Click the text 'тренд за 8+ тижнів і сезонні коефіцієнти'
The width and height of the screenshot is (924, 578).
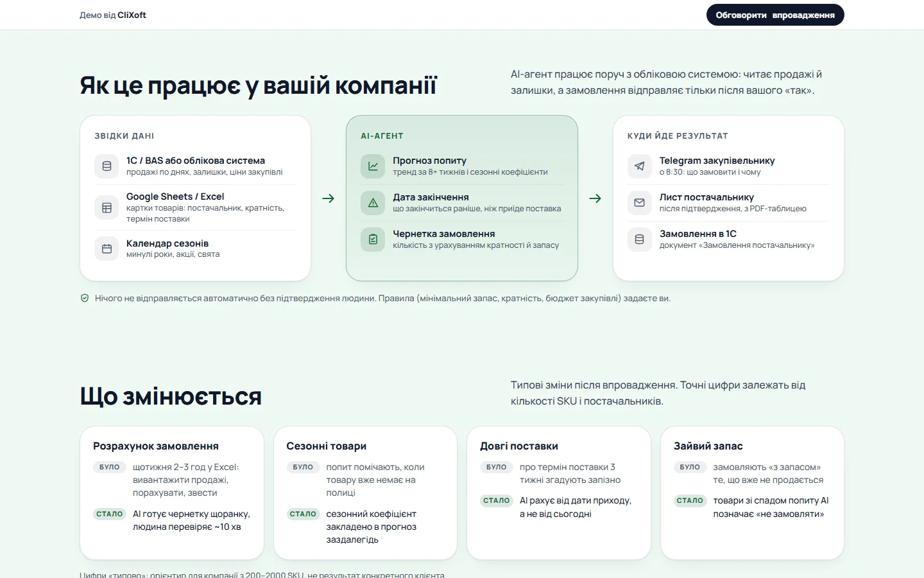click(470, 172)
